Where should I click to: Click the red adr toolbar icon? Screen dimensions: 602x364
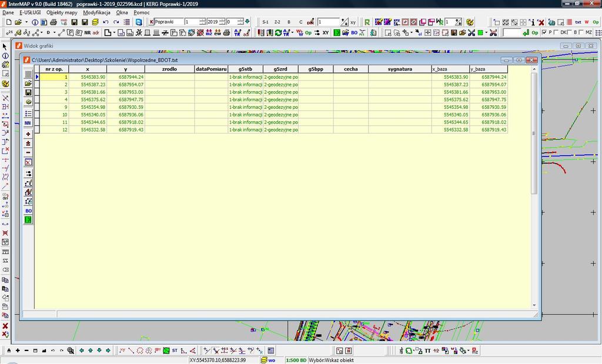click(x=96, y=33)
